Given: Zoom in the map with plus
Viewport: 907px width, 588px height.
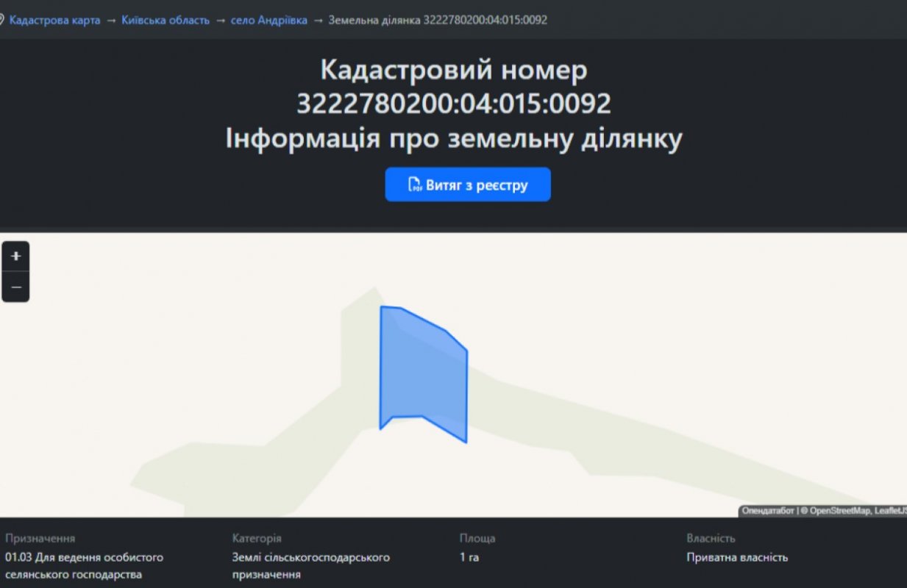Looking at the screenshot, I should coord(16,257).
